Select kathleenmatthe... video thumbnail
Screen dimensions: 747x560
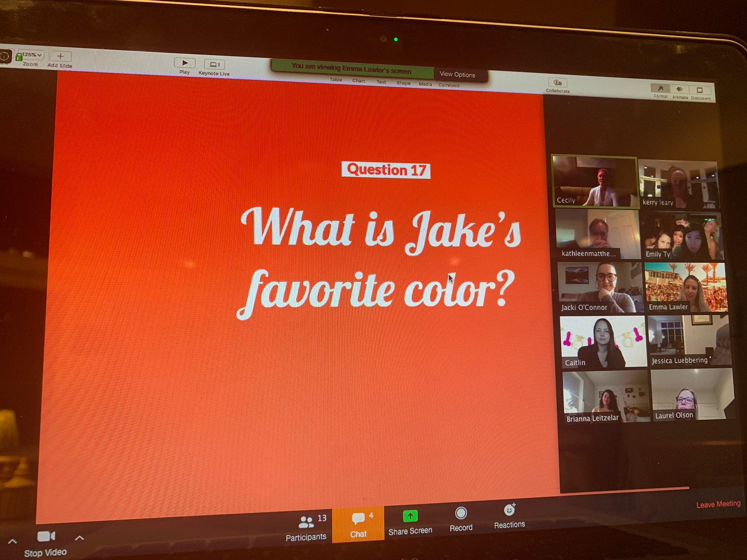pyautogui.click(x=597, y=234)
